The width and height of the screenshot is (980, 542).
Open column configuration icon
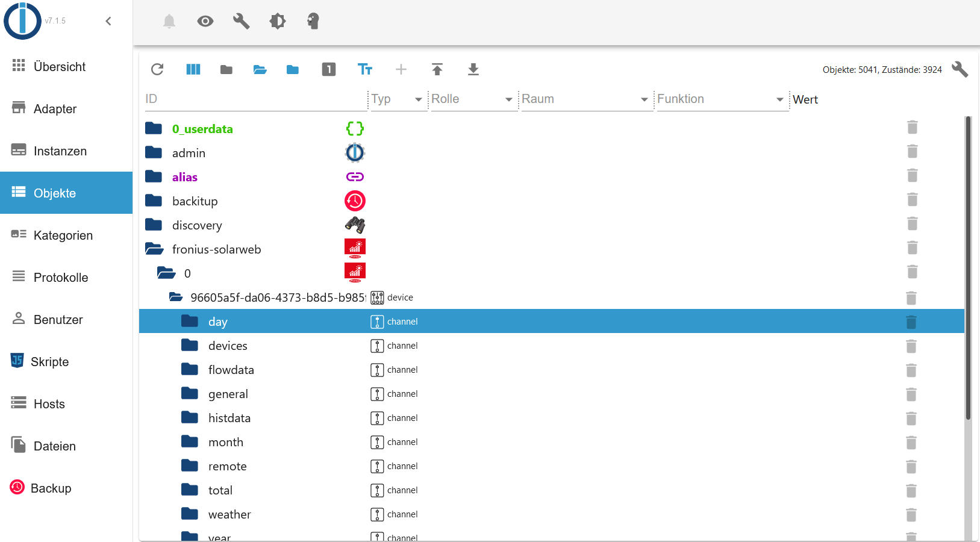193,69
